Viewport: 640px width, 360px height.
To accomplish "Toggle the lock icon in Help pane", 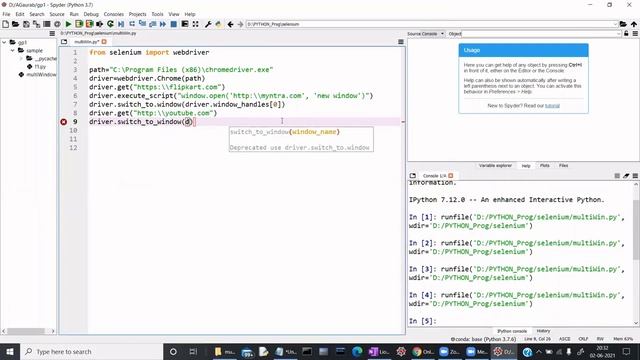I will tap(626, 33).
